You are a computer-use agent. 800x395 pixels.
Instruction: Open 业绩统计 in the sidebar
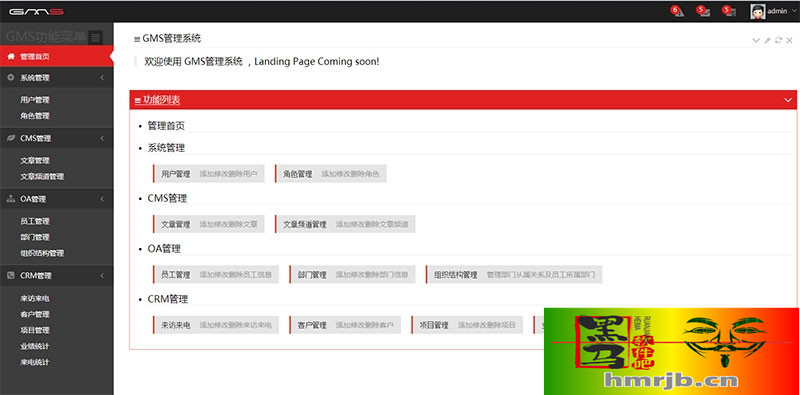(35, 347)
